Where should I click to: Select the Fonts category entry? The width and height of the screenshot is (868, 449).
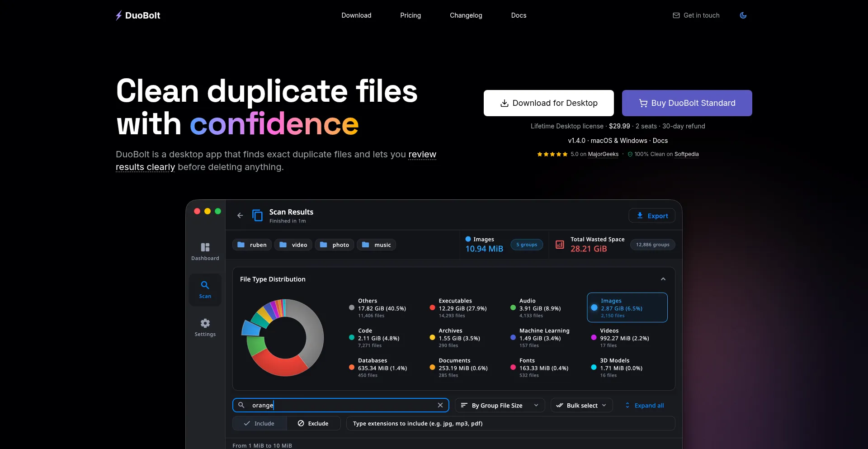pos(539,368)
